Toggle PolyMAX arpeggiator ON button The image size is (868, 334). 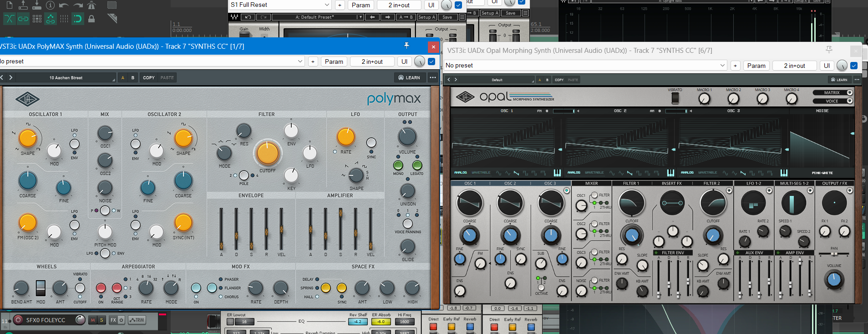pos(101,288)
